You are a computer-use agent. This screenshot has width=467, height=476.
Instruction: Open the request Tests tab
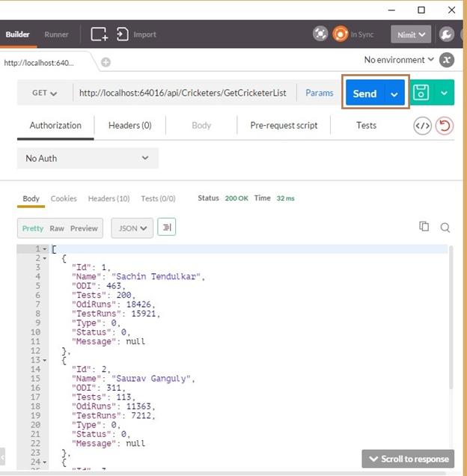pos(366,126)
